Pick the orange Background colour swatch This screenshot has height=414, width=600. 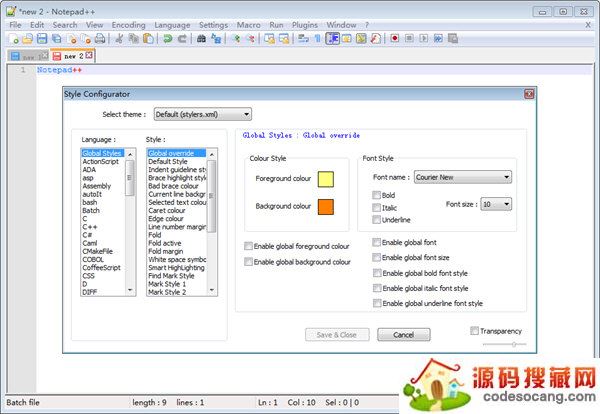[326, 207]
